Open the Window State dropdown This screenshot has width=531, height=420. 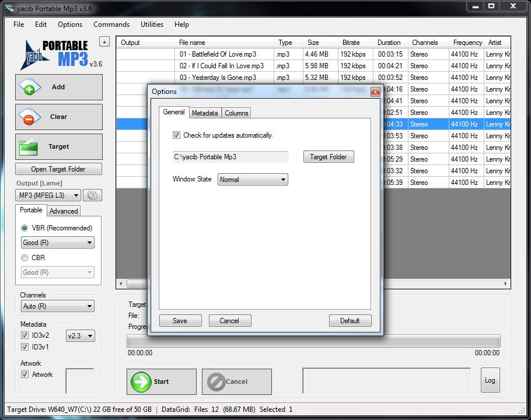point(253,179)
